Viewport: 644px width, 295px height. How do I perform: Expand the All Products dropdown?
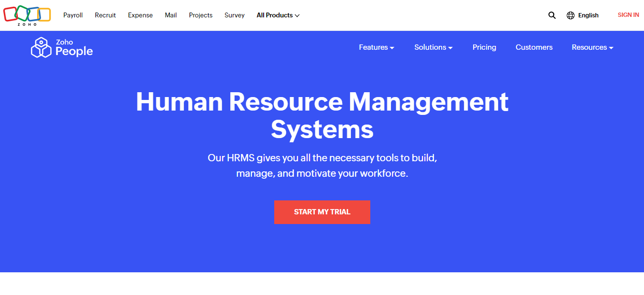[278, 15]
